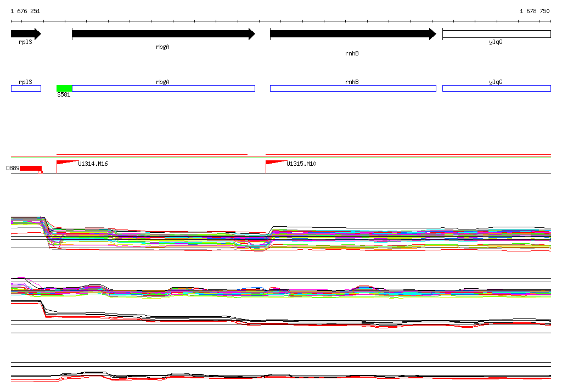Click the start coordinate 1 676 251
Image resolution: width=562 pixels, height=392 pixels.
pos(25,11)
